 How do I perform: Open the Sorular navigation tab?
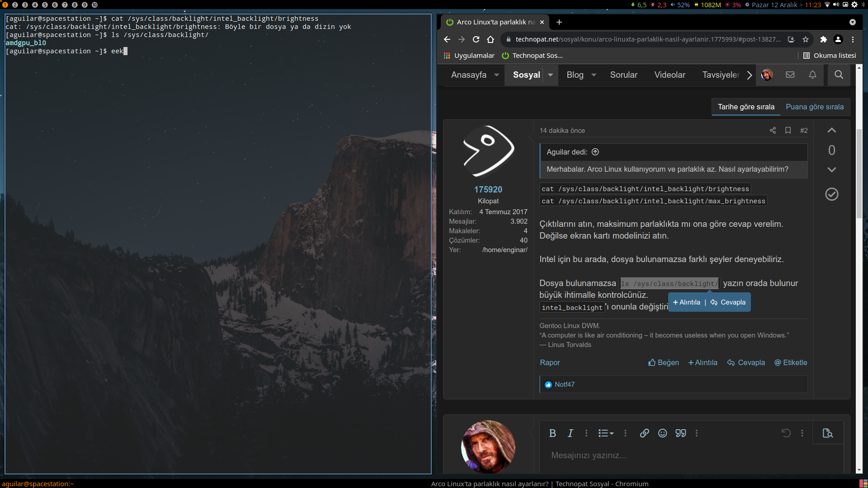(623, 75)
